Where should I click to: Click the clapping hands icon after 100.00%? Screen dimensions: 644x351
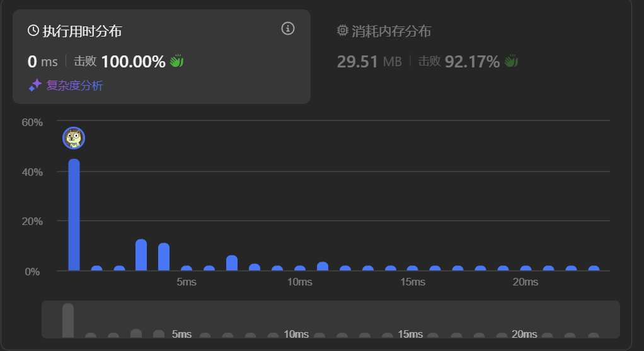(176, 61)
